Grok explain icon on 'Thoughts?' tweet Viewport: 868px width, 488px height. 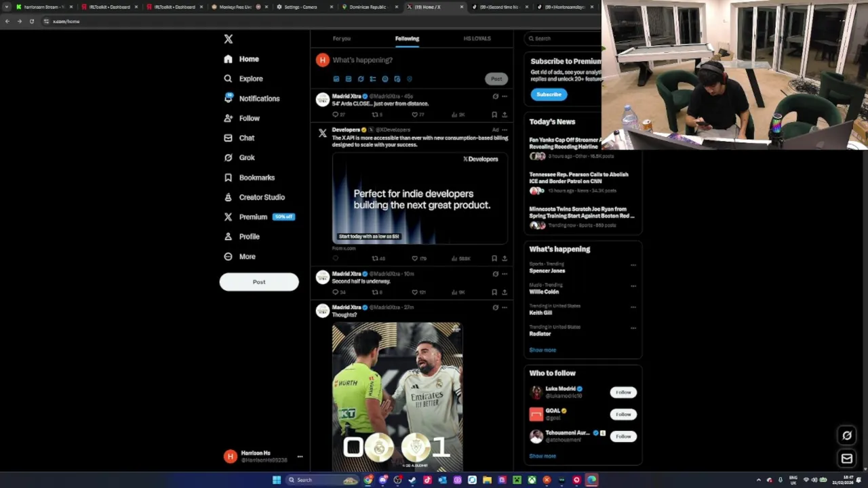tap(495, 308)
